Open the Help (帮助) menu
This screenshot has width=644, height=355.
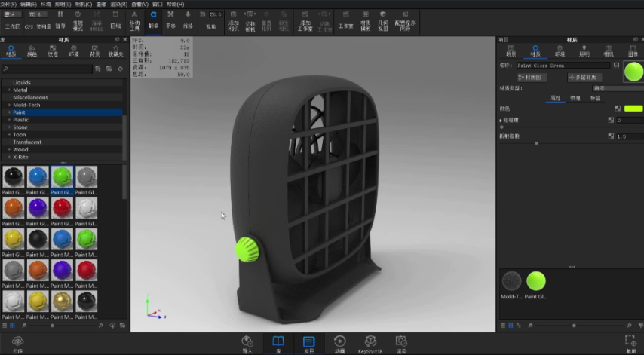click(x=176, y=4)
